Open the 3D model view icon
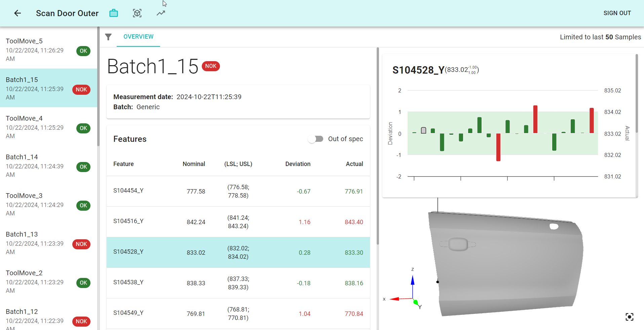644x330 pixels. [x=137, y=13]
